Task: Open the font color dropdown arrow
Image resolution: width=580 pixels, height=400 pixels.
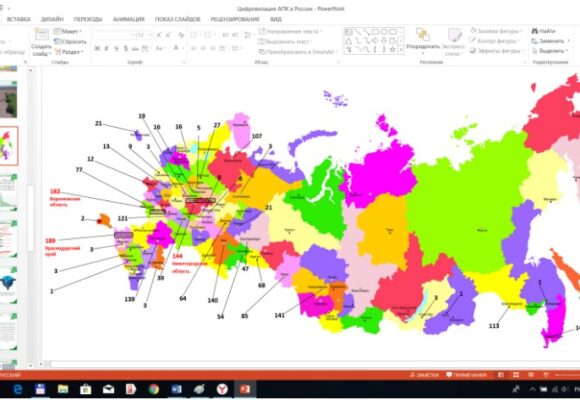Action: click(182, 48)
